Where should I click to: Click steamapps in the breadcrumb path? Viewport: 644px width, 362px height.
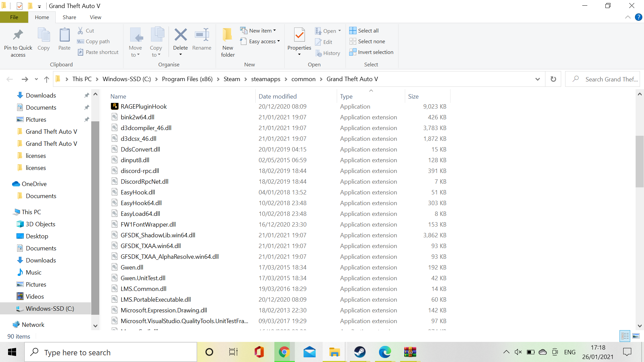266,79
